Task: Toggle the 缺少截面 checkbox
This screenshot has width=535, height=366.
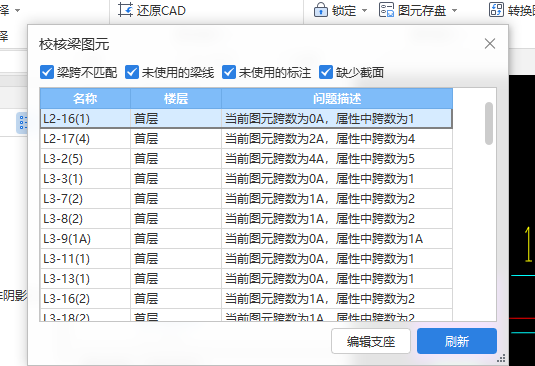Action: pos(326,72)
